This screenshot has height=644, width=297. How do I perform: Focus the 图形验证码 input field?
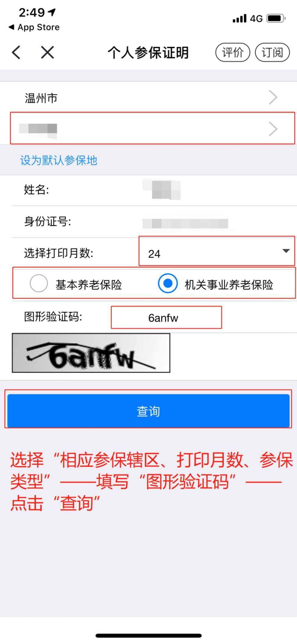[166, 318]
